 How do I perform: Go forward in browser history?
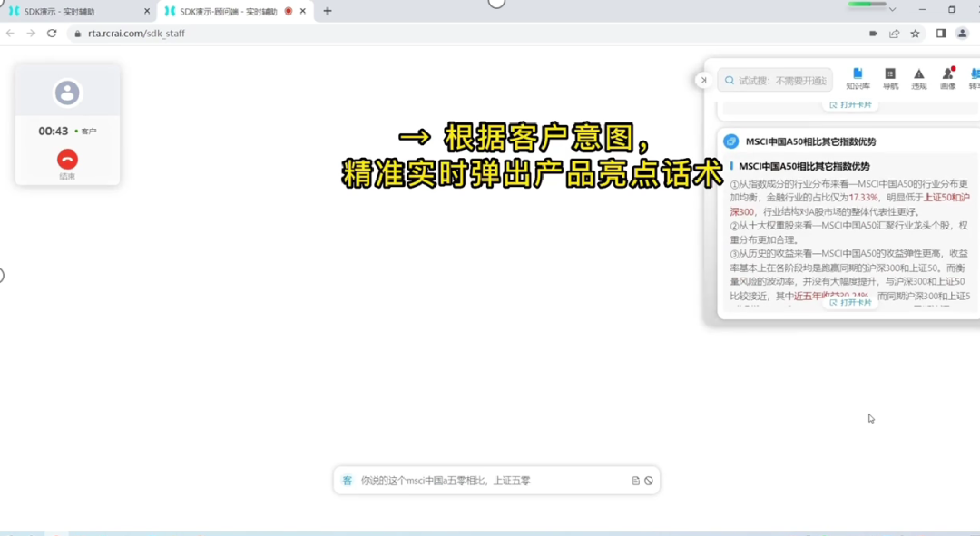pos(31,34)
